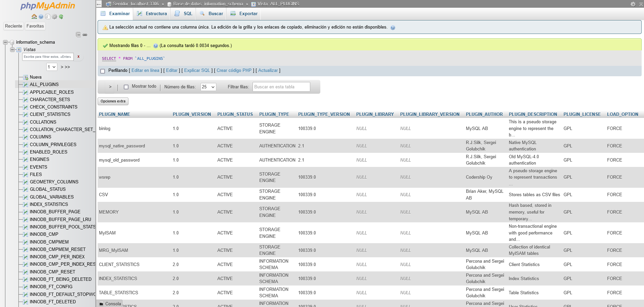Click the Opciones extra button

tap(113, 101)
